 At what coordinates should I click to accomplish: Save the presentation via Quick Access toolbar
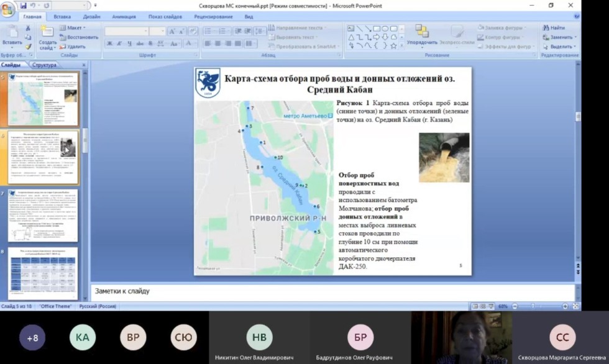[x=24, y=6]
